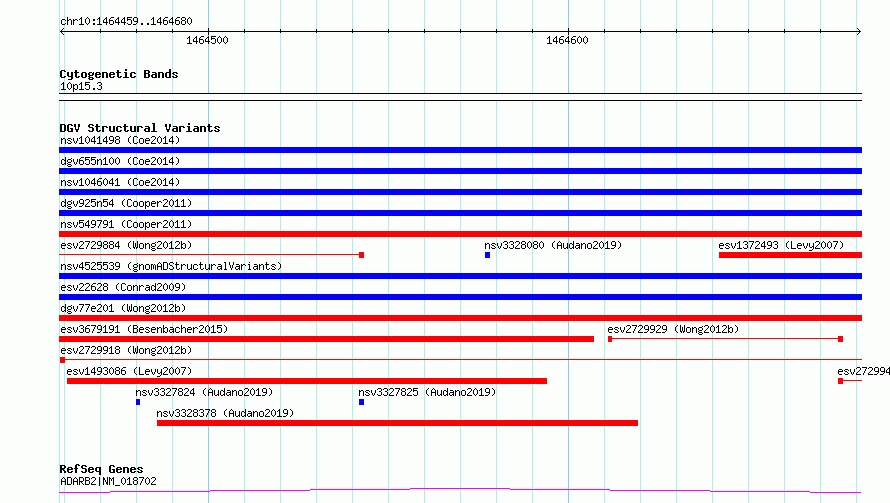Click the chr10:1464459..1464680 coordinate label
890x503 pixels.
tap(126, 21)
